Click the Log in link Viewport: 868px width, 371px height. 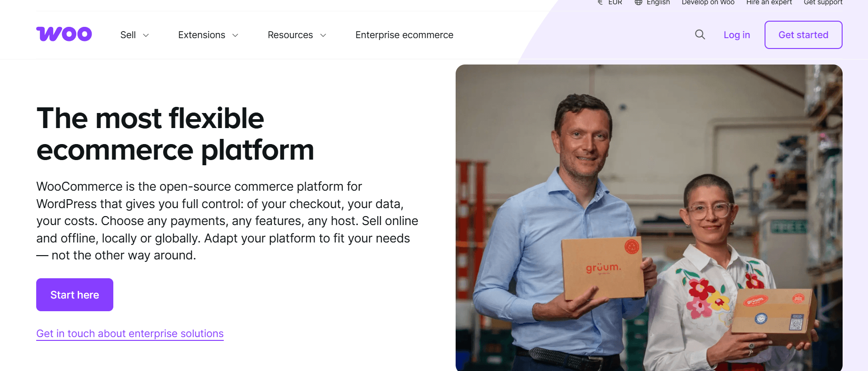point(736,35)
